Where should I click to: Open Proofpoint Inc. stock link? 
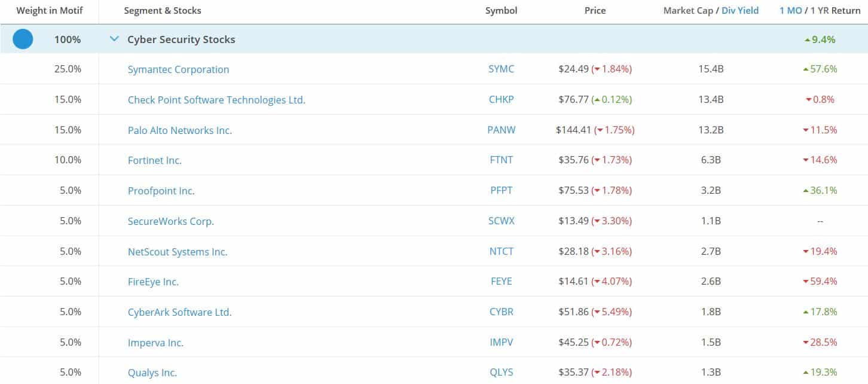click(161, 191)
